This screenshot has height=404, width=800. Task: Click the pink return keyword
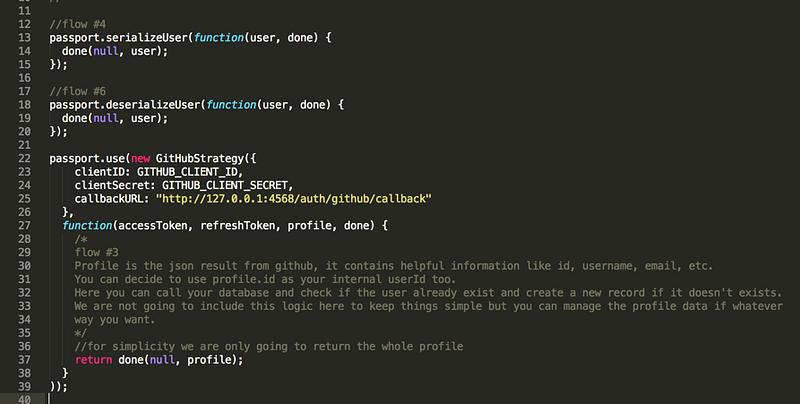[93, 360]
